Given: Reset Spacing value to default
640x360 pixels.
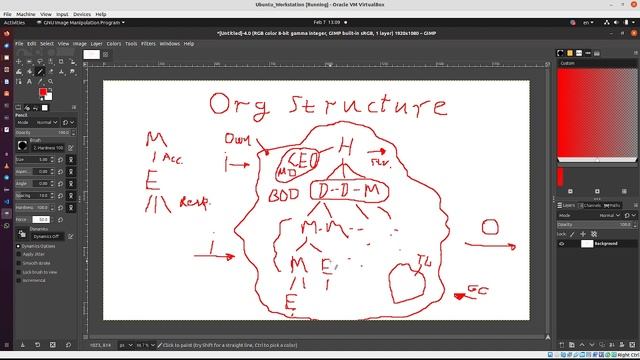Looking at the screenshot, I should coord(60,196).
